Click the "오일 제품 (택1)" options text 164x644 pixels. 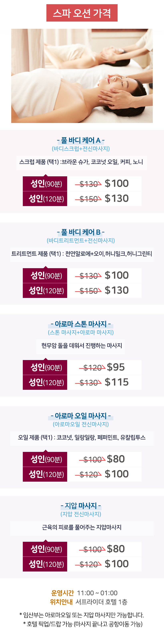pyautogui.click(x=82, y=438)
